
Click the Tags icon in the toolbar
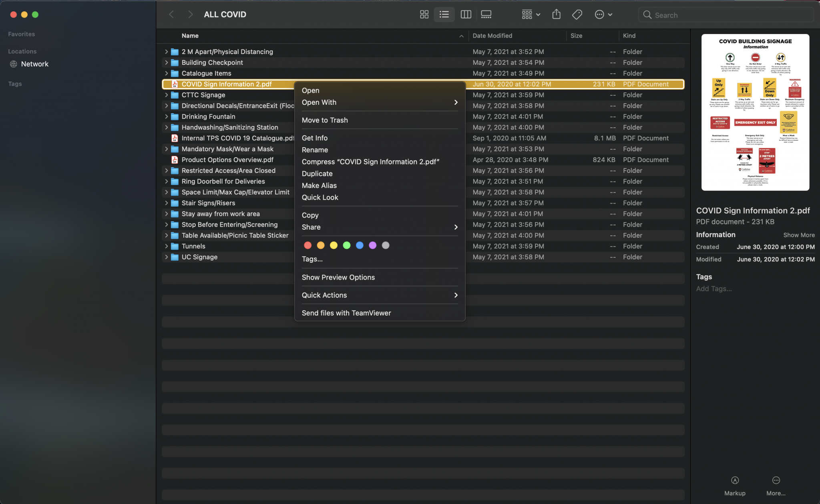(x=577, y=14)
